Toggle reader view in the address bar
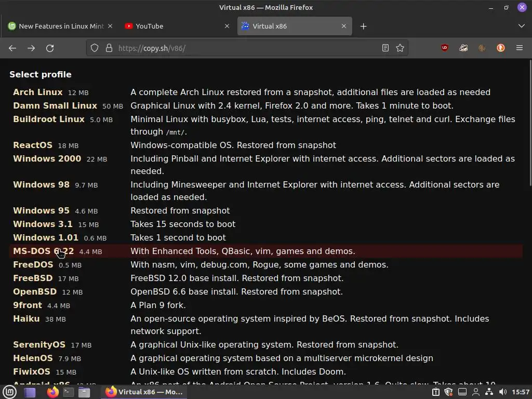The image size is (532, 399). click(385, 48)
